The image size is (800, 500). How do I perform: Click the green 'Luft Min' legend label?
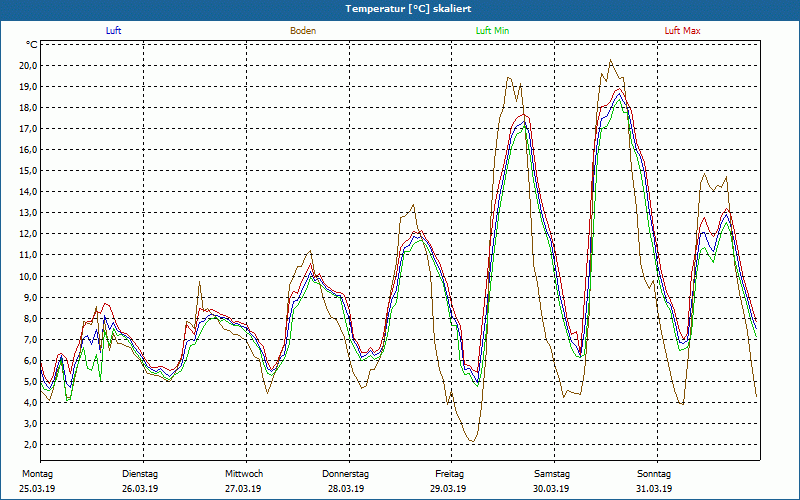click(x=492, y=31)
